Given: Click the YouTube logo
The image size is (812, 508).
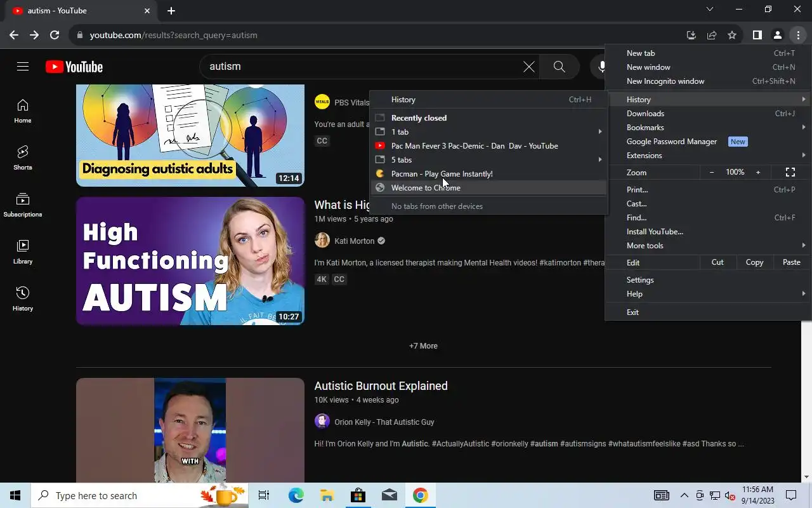Looking at the screenshot, I should [74, 67].
